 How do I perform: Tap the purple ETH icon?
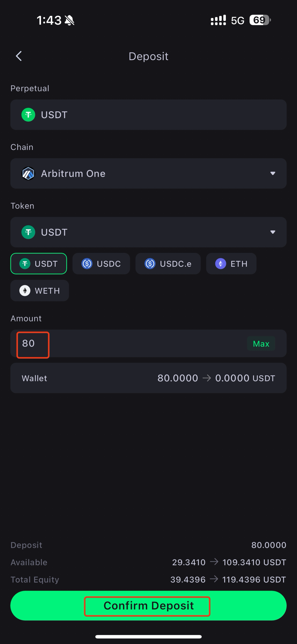pyautogui.click(x=221, y=264)
